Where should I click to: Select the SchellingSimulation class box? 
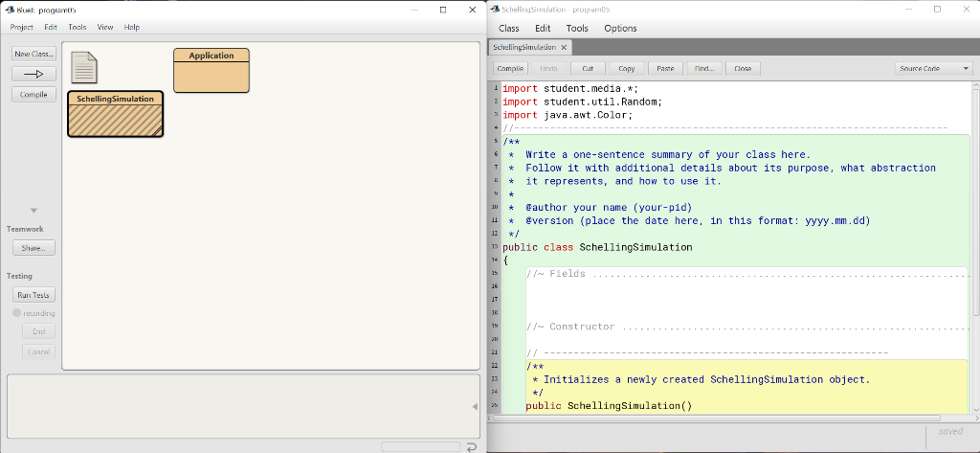(x=115, y=114)
